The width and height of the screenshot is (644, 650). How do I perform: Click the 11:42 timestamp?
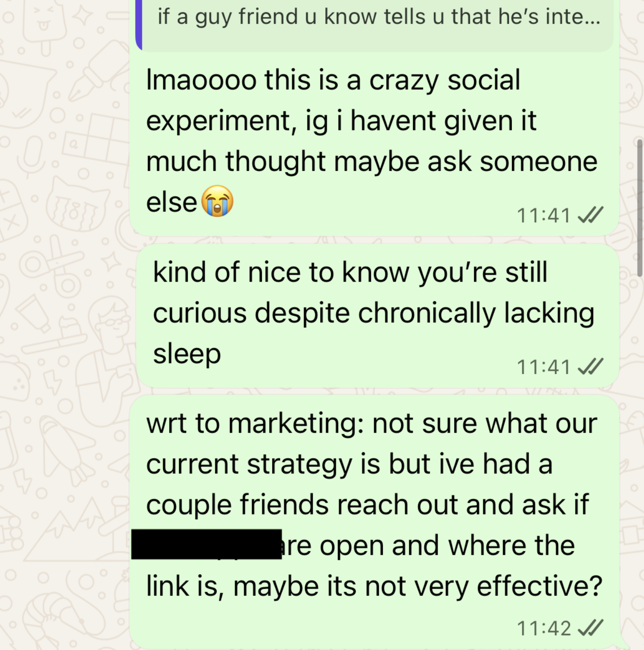point(543,629)
